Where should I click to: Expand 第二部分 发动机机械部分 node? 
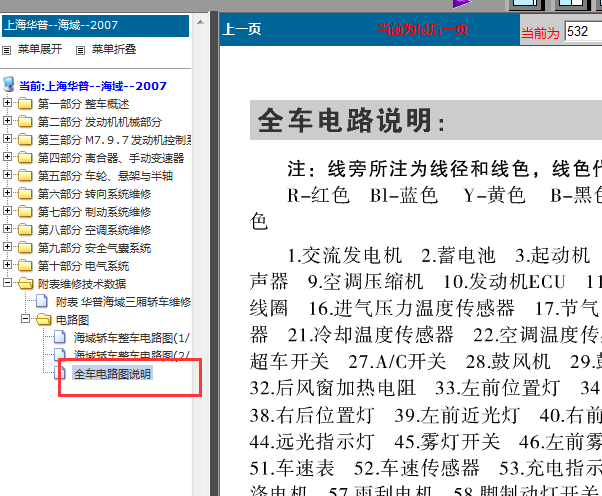7,121
